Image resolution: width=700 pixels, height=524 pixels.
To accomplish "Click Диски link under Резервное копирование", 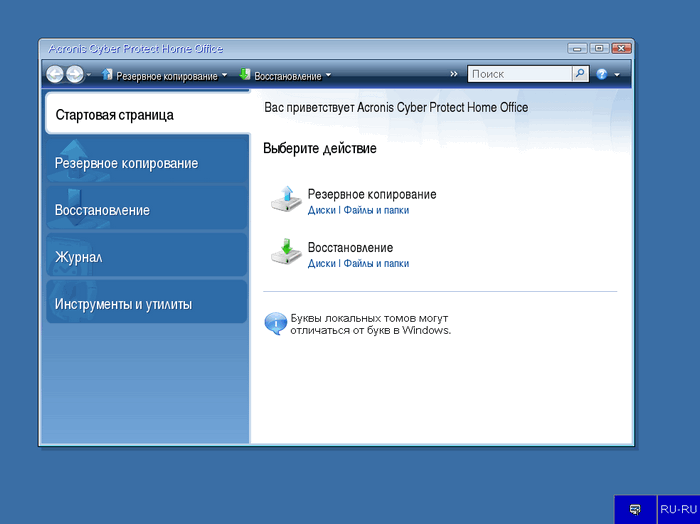I will [x=321, y=210].
